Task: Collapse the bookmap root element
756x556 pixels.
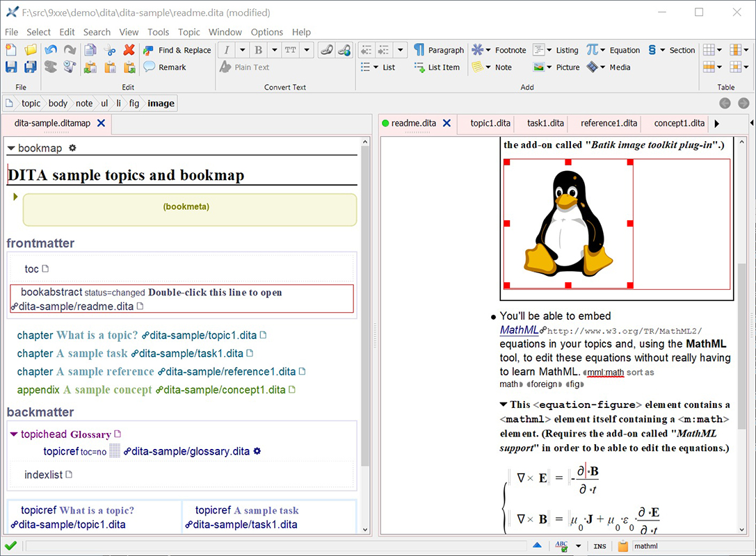Action: click(x=11, y=148)
